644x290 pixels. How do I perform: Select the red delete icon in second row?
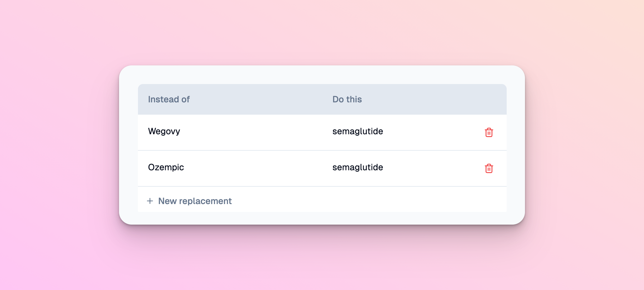point(489,169)
